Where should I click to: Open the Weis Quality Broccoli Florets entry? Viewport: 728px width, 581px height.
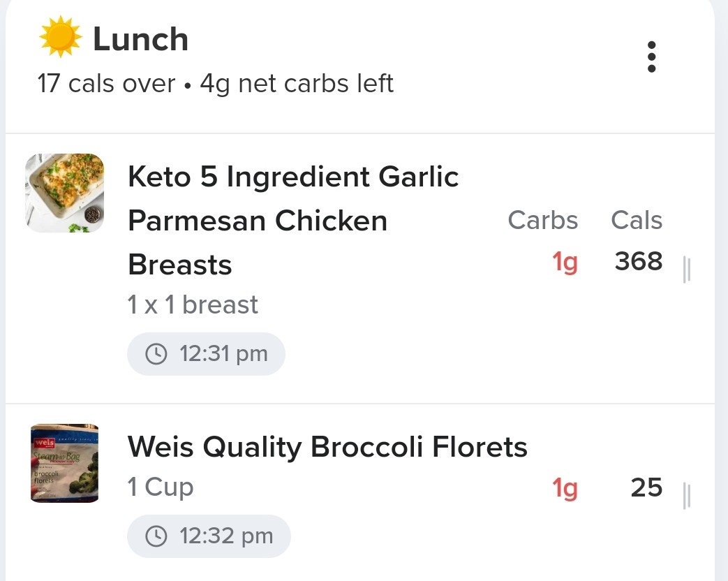click(327, 447)
